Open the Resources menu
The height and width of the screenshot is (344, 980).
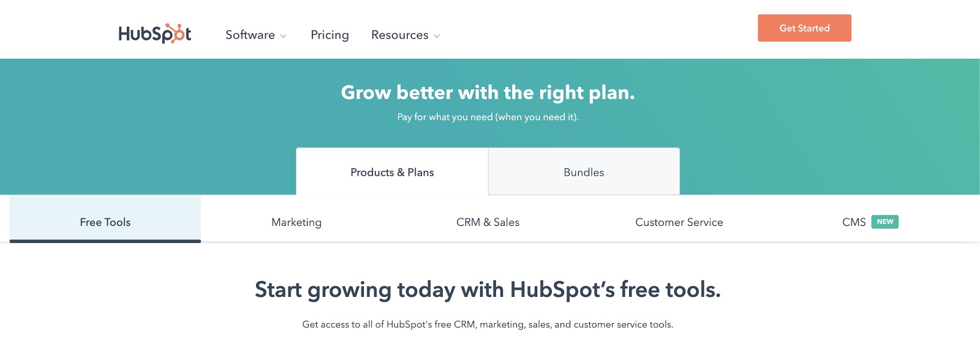coord(399,35)
